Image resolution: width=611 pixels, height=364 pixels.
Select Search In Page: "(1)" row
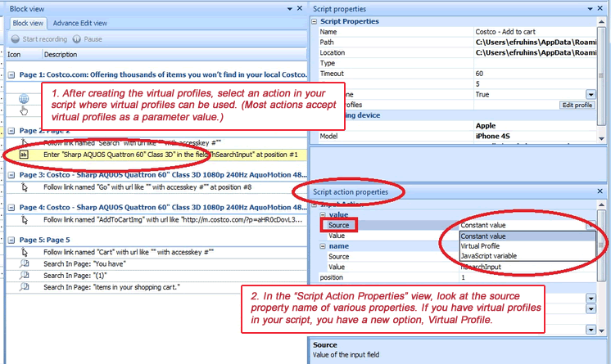pos(156,275)
